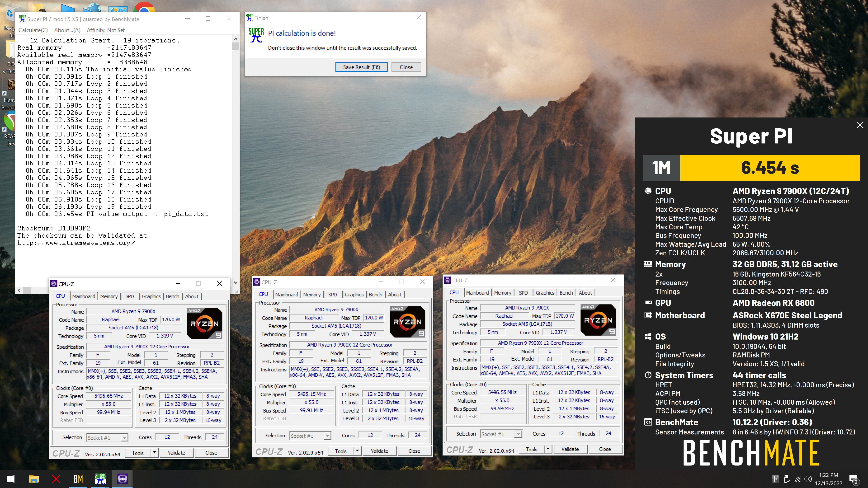Open the Windows Start menu

coord(11,479)
